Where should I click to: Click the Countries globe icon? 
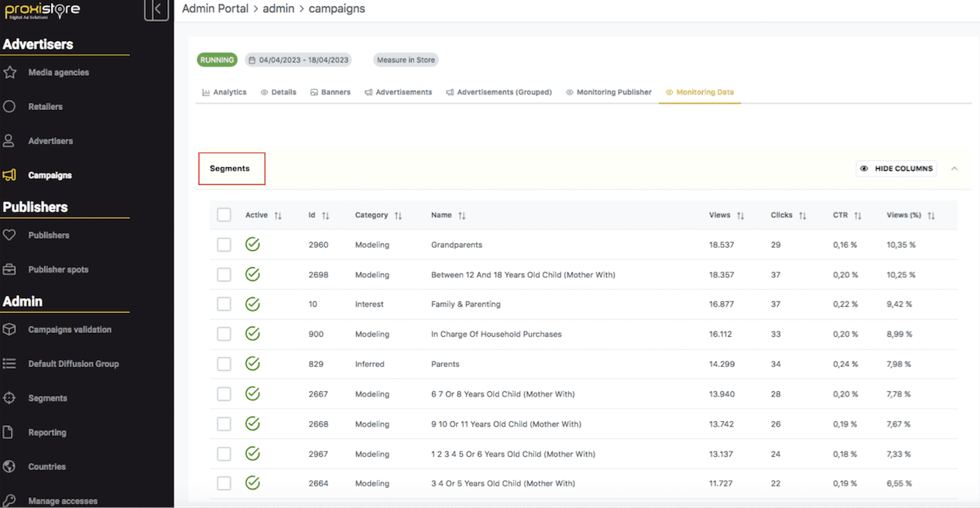coord(9,466)
